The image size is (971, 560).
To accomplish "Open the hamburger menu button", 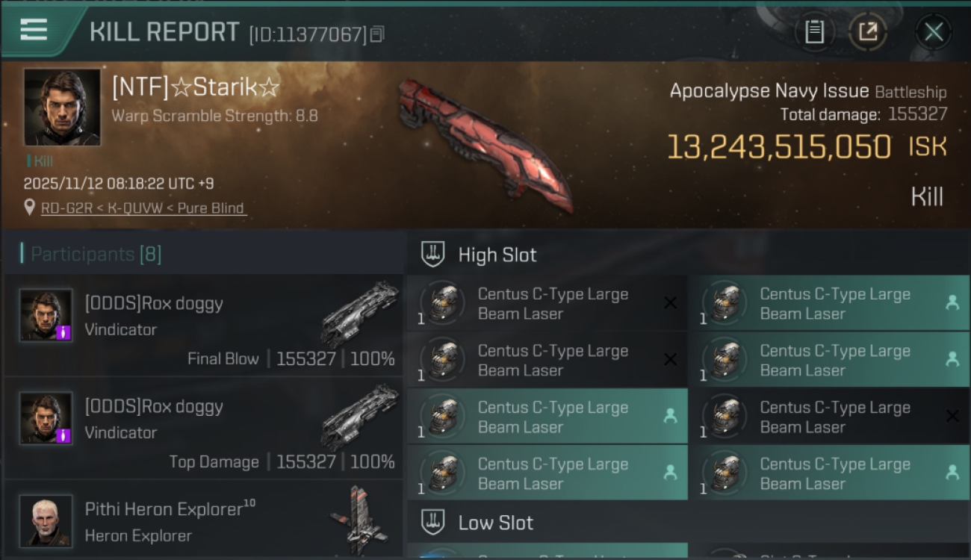I will [34, 30].
